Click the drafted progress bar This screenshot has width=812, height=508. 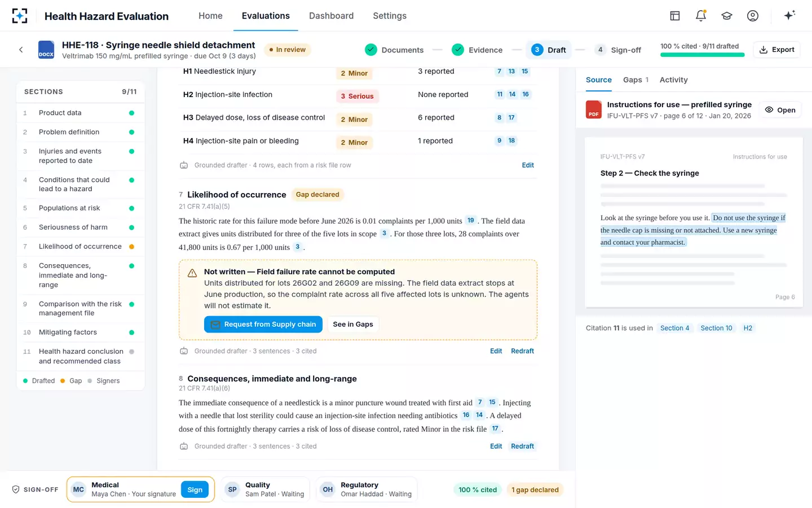[702, 55]
